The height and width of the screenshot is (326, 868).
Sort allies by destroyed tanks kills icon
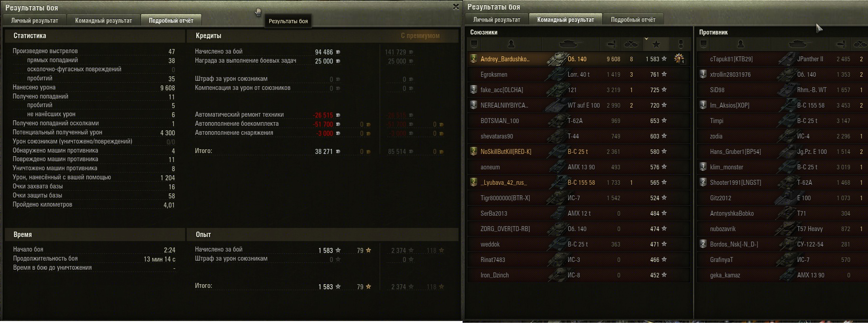click(x=632, y=44)
